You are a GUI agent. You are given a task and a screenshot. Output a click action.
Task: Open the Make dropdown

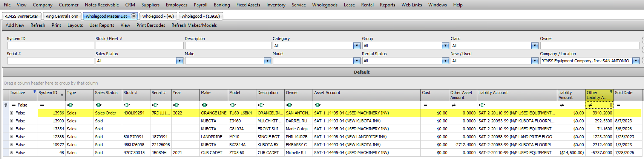pos(267,61)
